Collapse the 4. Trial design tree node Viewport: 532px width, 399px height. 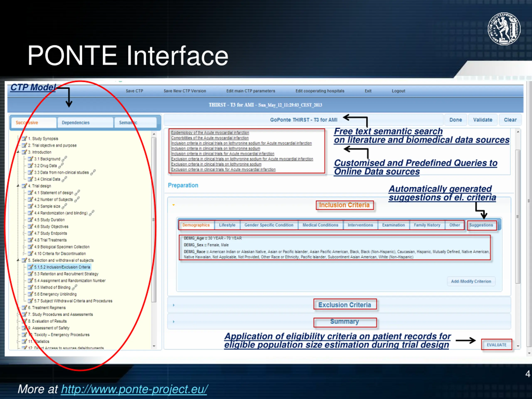click(18, 186)
